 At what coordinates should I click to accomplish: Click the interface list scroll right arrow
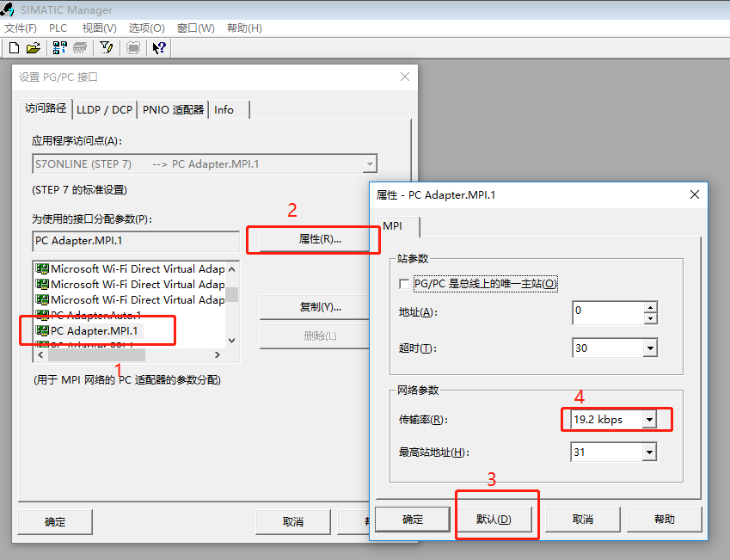pyautogui.click(x=218, y=355)
